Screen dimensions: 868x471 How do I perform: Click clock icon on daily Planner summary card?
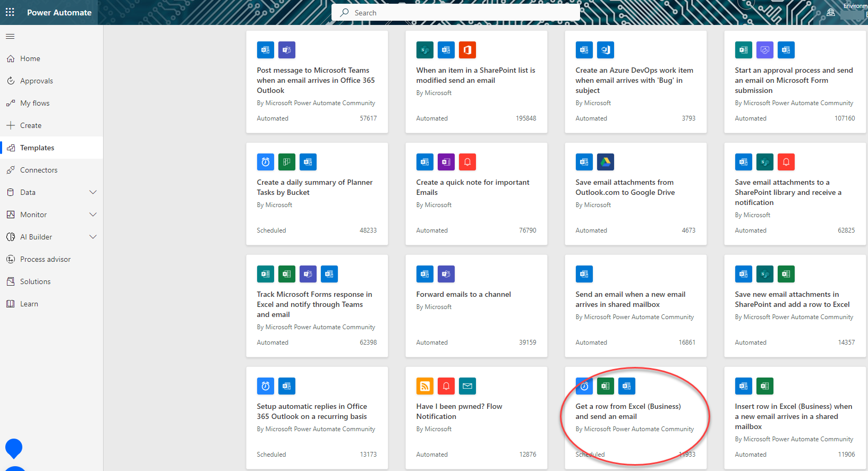[266, 162]
